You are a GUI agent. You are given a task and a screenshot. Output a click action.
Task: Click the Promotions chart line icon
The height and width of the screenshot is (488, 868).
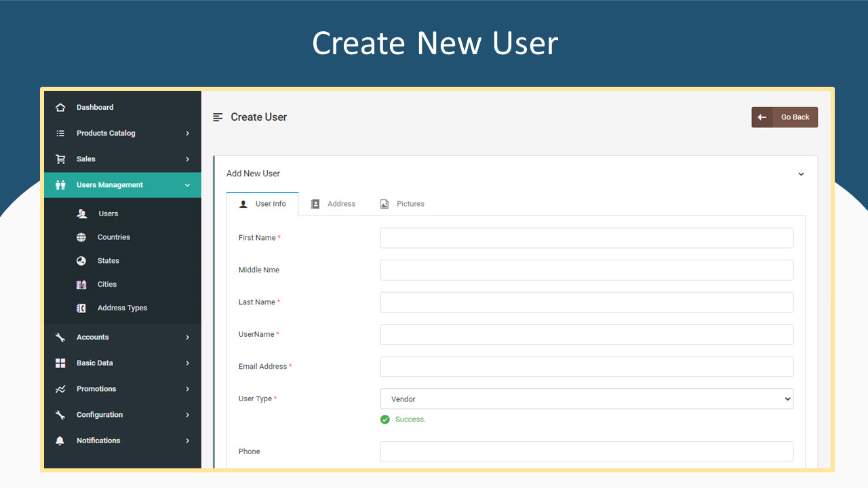pos(60,389)
